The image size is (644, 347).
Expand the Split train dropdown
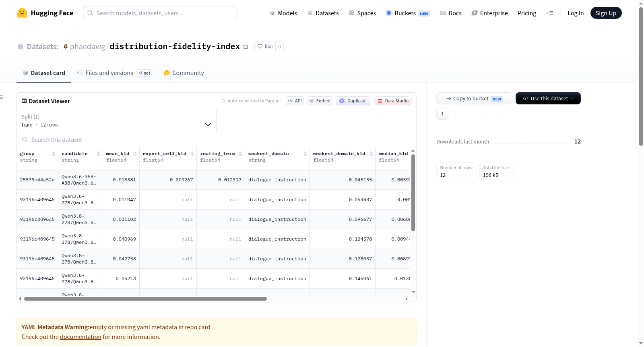point(117,121)
